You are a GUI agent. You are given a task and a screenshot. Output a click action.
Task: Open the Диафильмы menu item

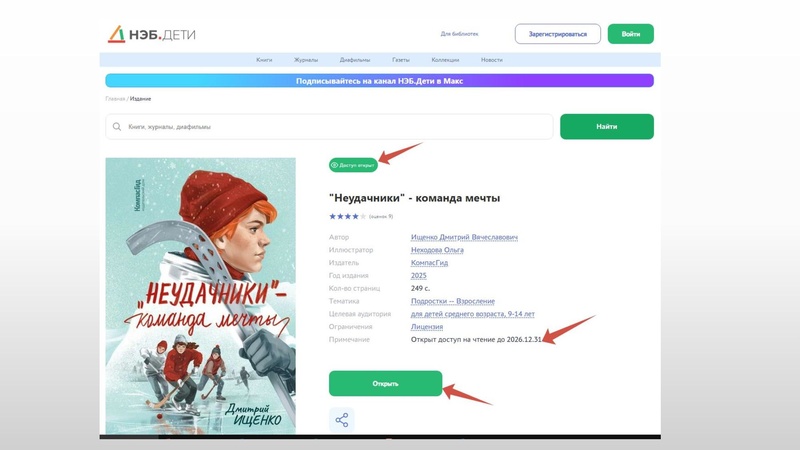[x=355, y=60]
